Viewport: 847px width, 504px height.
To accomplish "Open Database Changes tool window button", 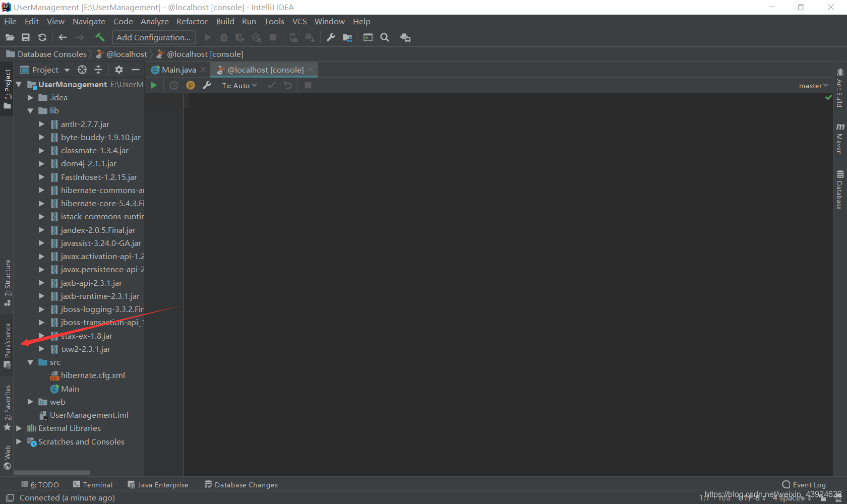I will [x=241, y=485].
